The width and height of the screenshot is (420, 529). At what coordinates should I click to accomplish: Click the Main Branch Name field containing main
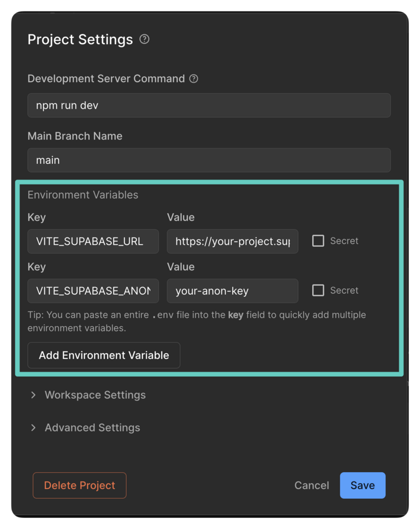[209, 160]
